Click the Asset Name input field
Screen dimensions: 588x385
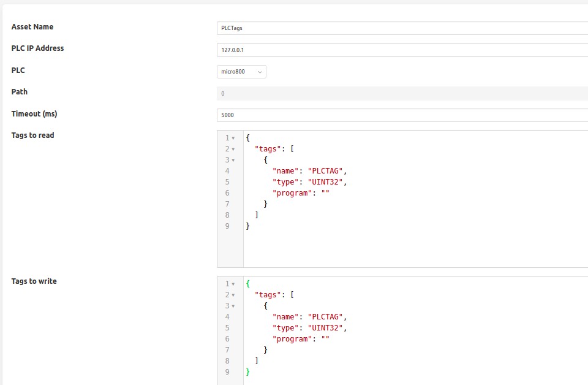(402, 28)
